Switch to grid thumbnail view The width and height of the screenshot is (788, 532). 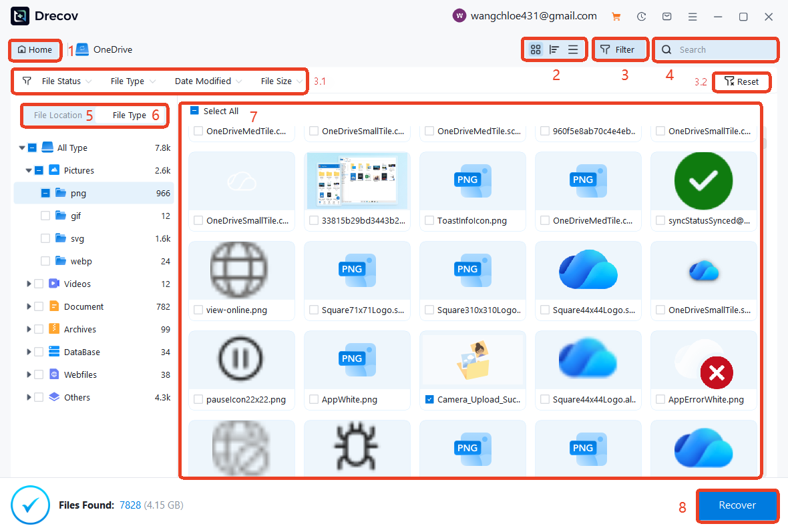click(x=535, y=49)
